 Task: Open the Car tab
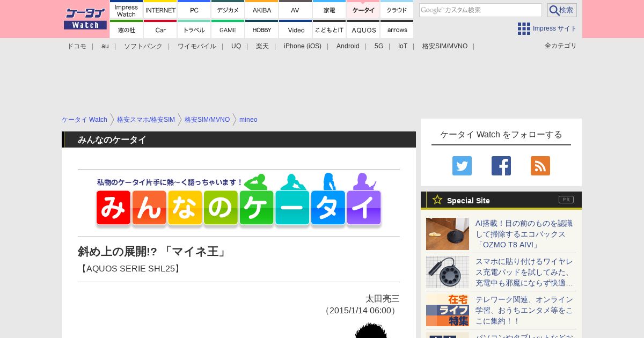click(160, 30)
